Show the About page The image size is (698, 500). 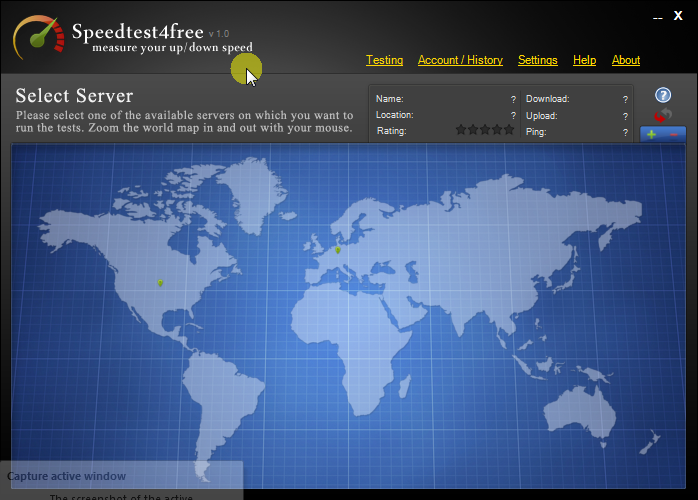pos(626,60)
